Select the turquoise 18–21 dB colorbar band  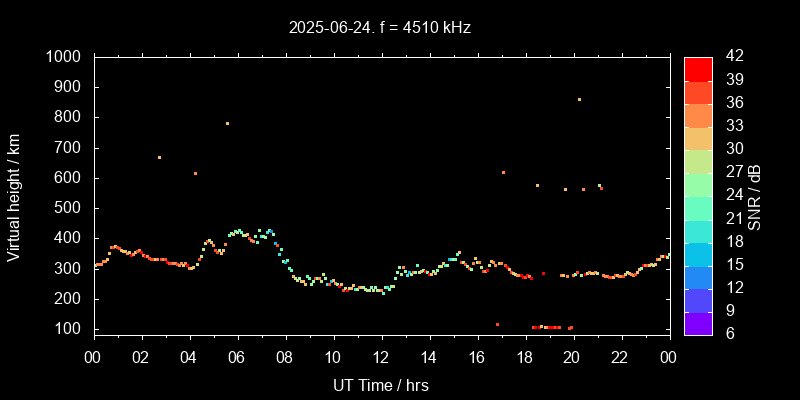pos(698,230)
